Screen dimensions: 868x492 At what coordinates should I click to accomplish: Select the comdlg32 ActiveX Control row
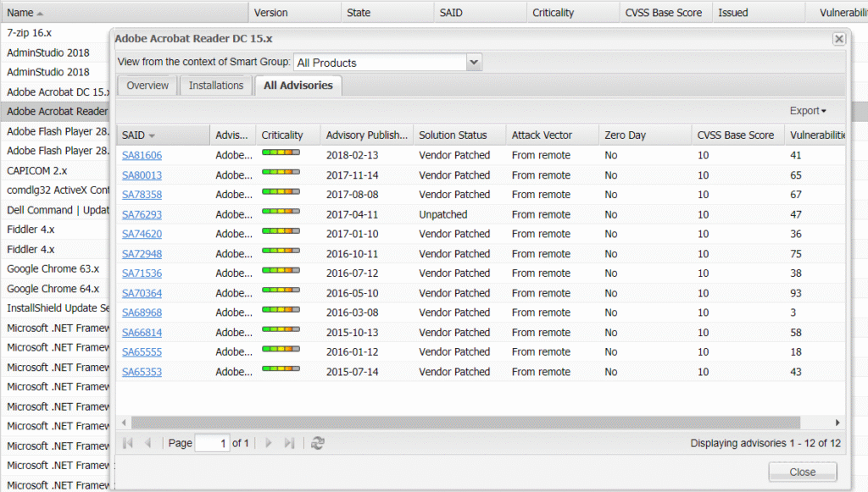click(x=58, y=191)
